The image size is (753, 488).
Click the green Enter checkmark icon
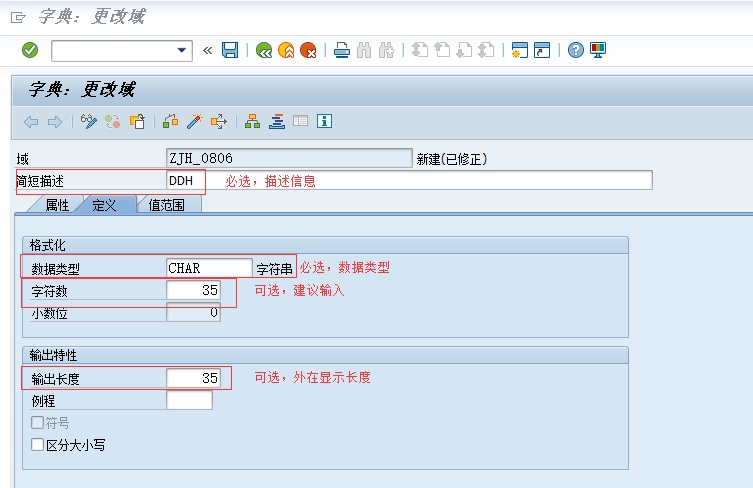(x=30, y=50)
